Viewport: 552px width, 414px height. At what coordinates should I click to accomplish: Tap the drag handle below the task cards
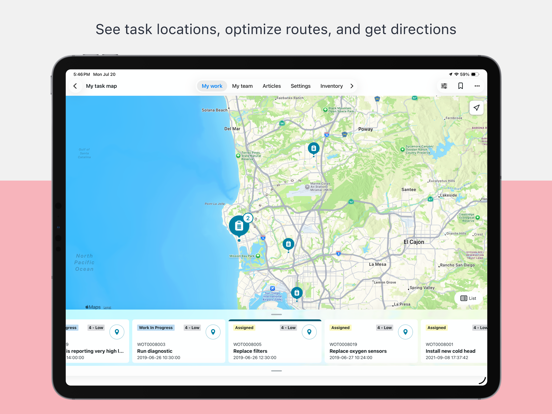click(x=276, y=371)
